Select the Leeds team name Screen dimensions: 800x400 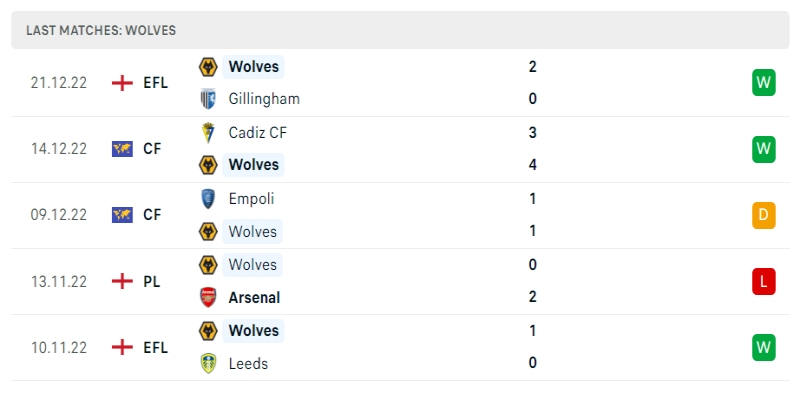(x=248, y=363)
